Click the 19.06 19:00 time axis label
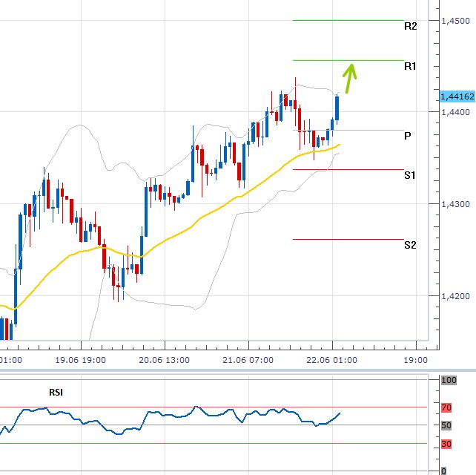476x475 pixels. tap(79, 360)
